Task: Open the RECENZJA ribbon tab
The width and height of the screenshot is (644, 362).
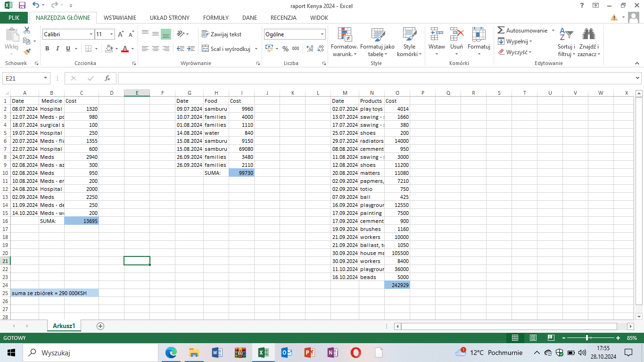Action: pyautogui.click(x=283, y=18)
